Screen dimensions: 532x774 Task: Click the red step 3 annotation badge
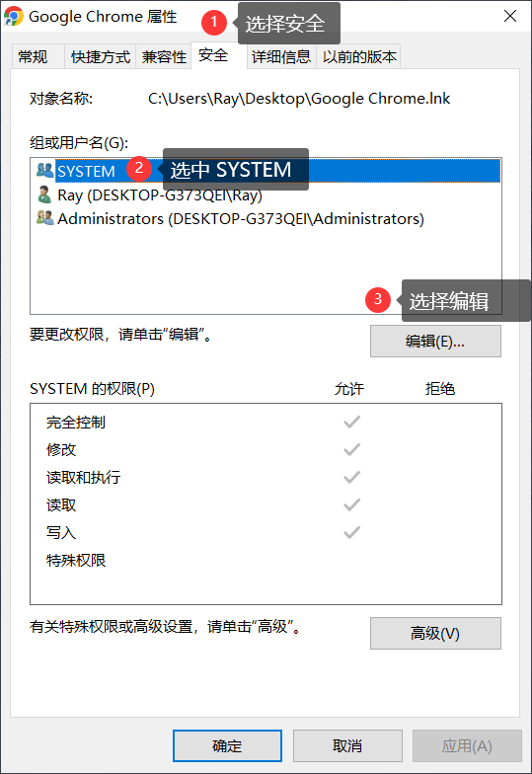[x=377, y=300]
